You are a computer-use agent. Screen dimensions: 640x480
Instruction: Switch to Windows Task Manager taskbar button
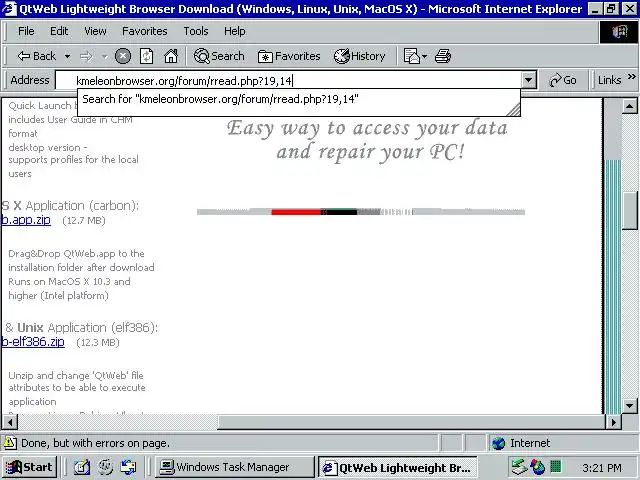233,467
